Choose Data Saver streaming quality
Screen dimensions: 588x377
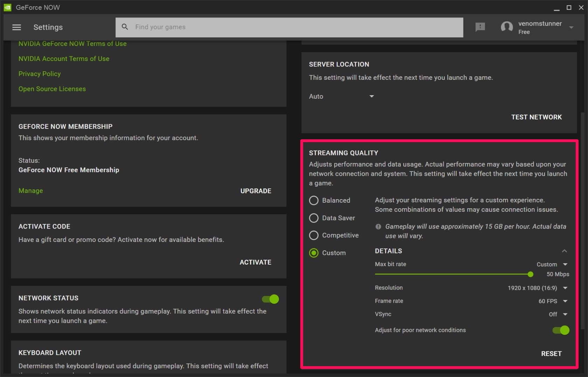(314, 218)
